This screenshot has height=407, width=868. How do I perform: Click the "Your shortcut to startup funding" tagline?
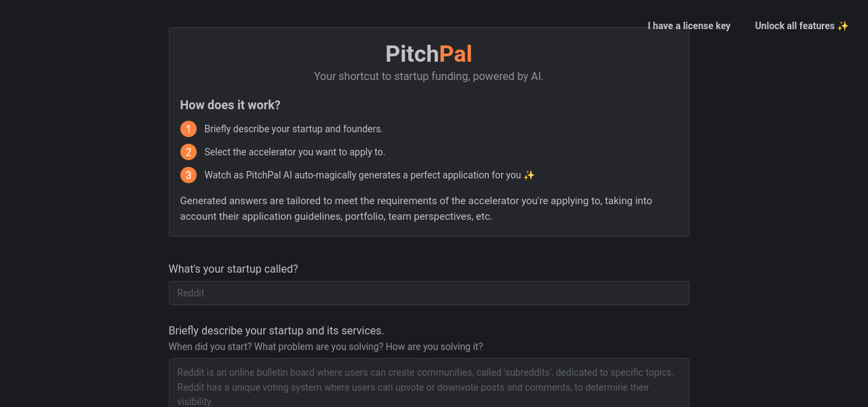(429, 77)
